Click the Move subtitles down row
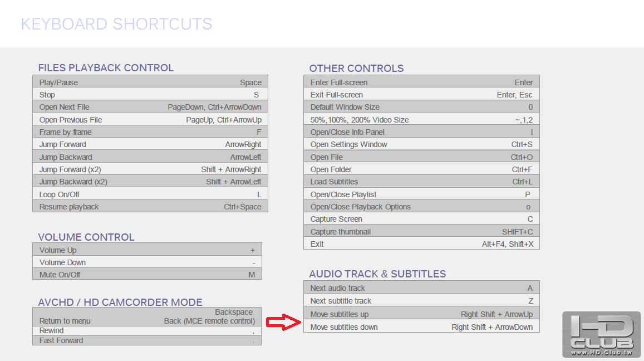Image resolution: width=644 pixels, height=361 pixels. pyautogui.click(x=421, y=327)
